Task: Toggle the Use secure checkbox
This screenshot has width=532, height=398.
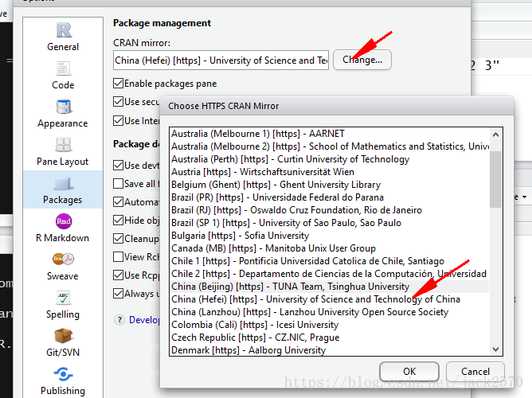Action: click(118, 101)
